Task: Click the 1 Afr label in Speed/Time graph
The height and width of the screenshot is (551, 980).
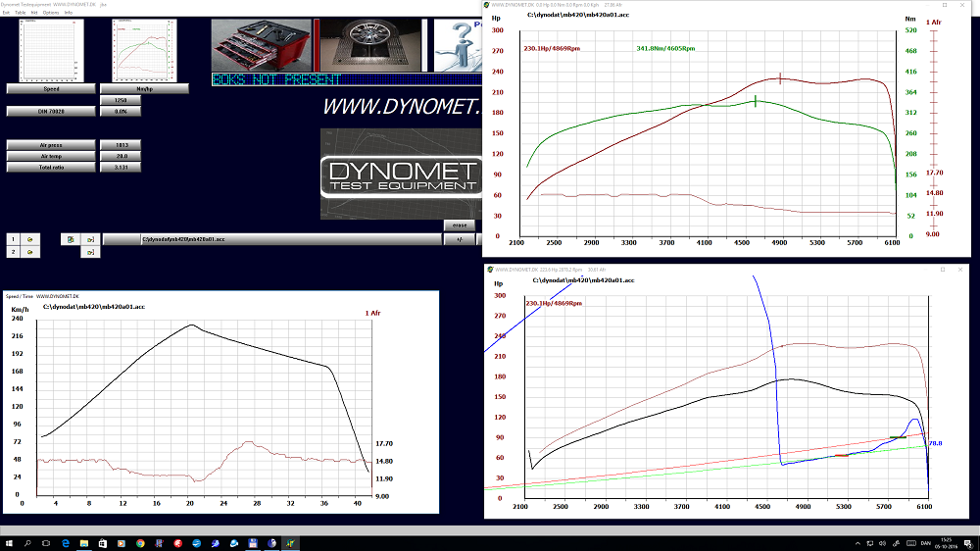Action: click(x=373, y=313)
